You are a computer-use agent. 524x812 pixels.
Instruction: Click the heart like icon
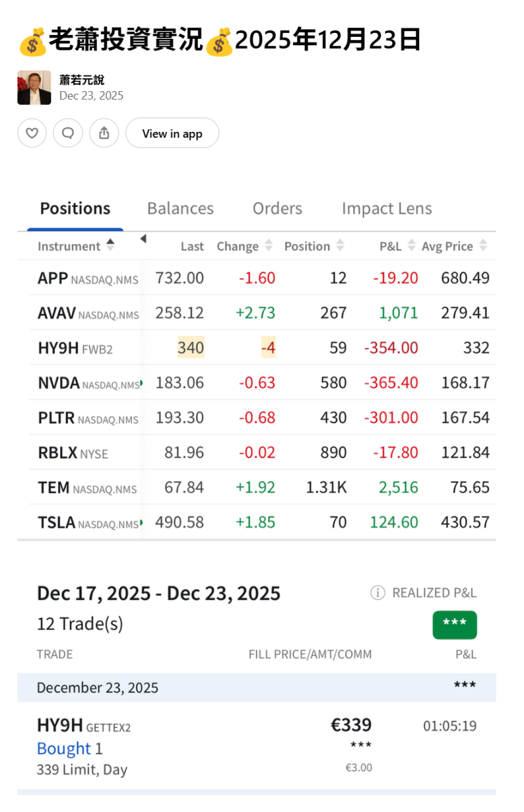tap(32, 133)
